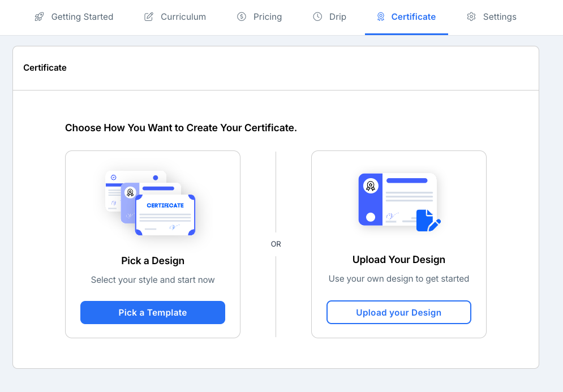Screen dimensions: 563x392
Task: Click the Pick a Template button
Action: coord(152,312)
